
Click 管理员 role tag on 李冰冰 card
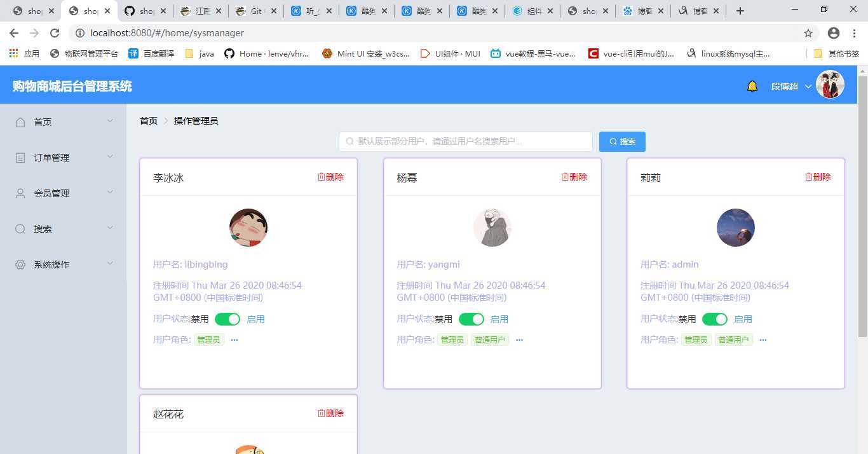(208, 340)
